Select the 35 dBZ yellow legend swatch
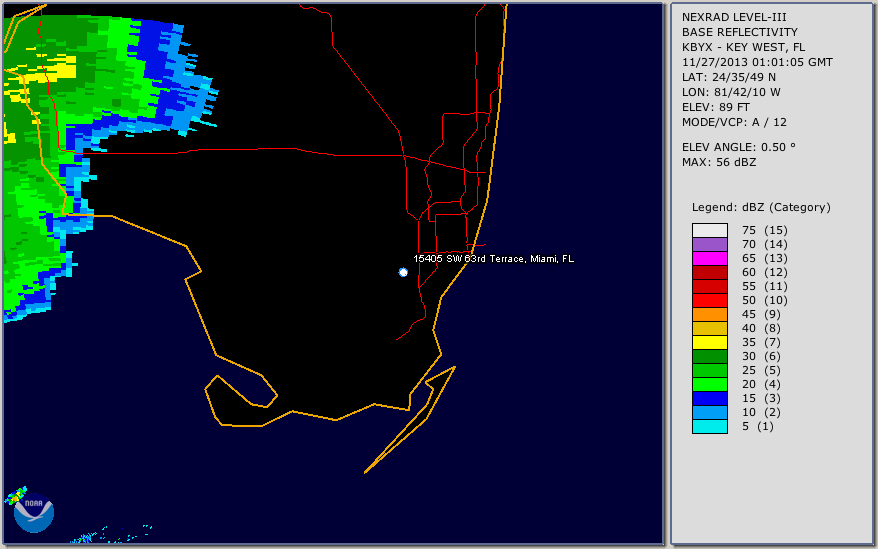The width and height of the screenshot is (878, 549). [709, 342]
